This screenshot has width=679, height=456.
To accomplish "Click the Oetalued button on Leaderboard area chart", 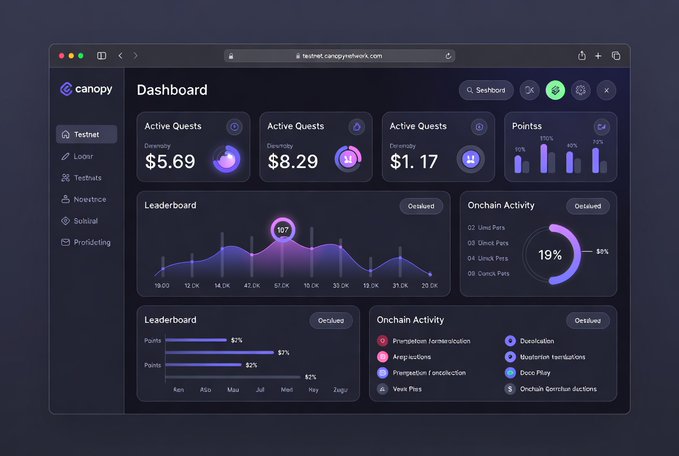I will [x=421, y=206].
